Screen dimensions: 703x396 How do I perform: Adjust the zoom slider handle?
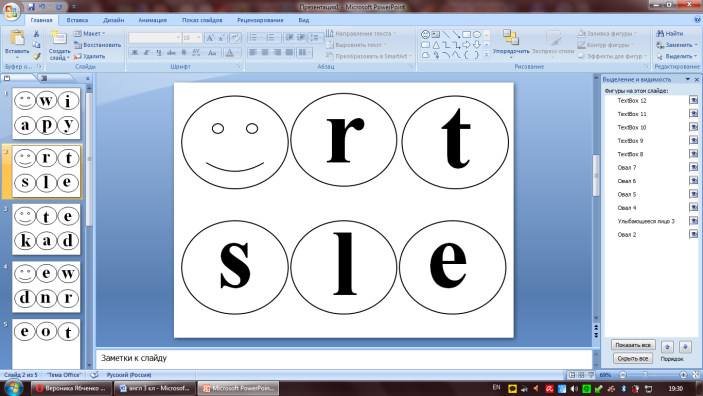[645, 374]
